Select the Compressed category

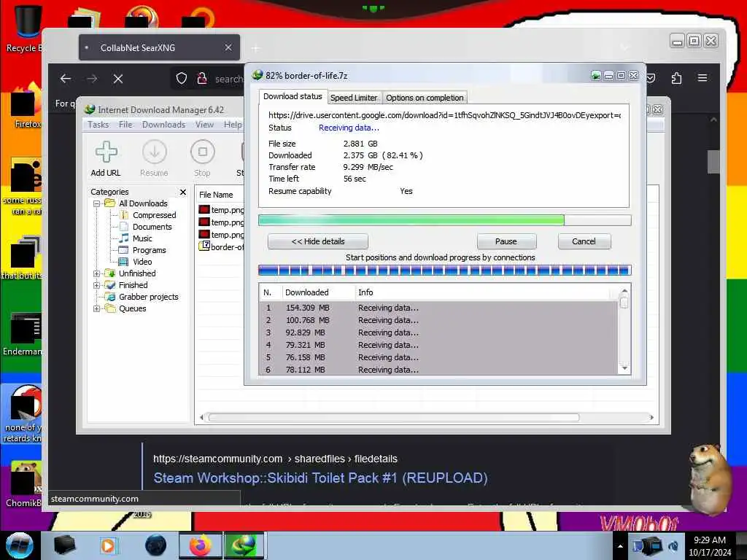tap(155, 215)
